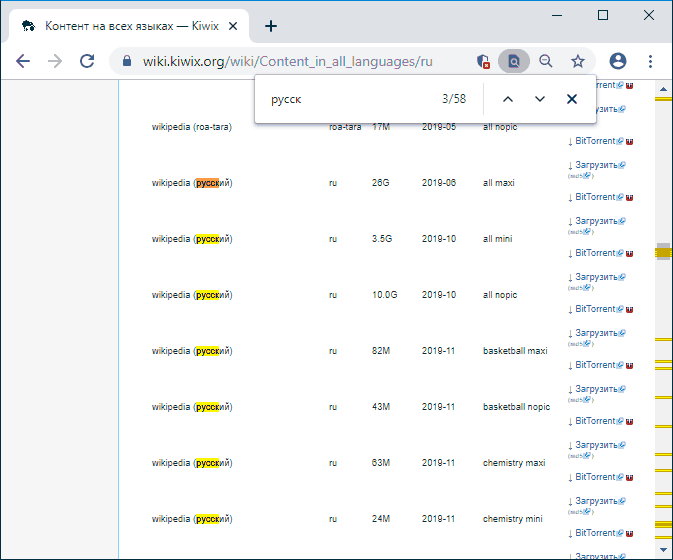This screenshot has width=673, height=560.
Task: Click the orange-highlighted 'wikipedia (русский)' in 28G row
Action: point(192,183)
